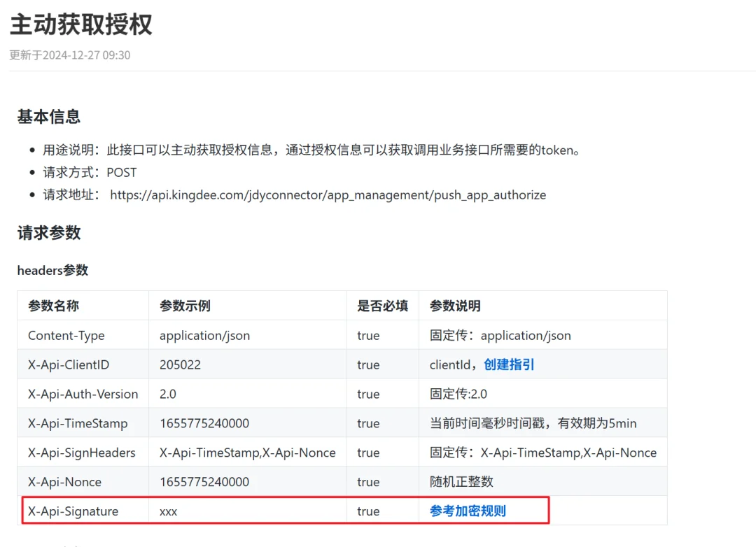Click true in the X-Api-TimeStamp row
The height and width of the screenshot is (547, 756).
pos(368,424)
